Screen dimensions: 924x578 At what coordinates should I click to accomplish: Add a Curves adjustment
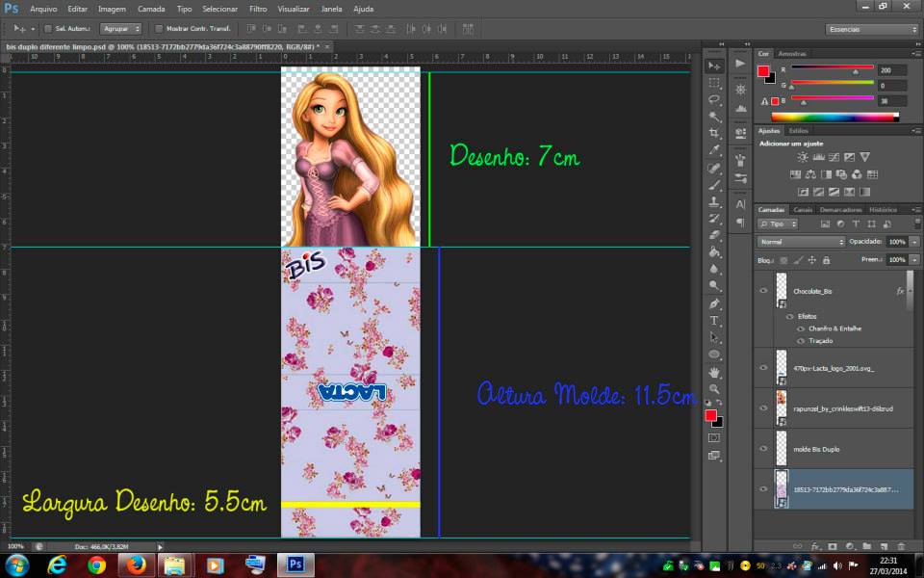tap(834, 157)
